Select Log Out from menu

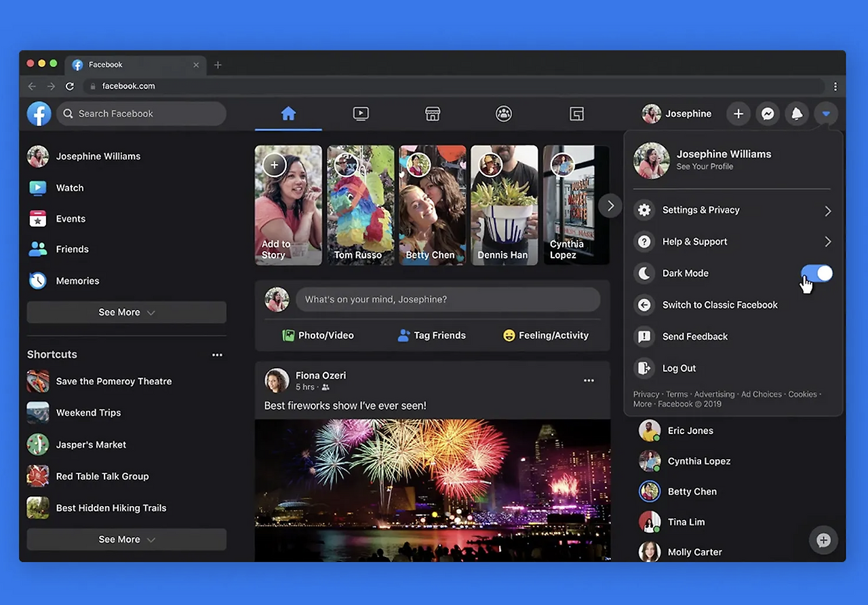[732, 368]
